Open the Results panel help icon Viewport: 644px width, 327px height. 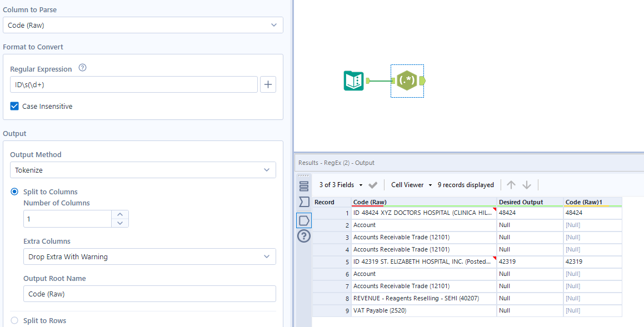(x=303, y=236)
